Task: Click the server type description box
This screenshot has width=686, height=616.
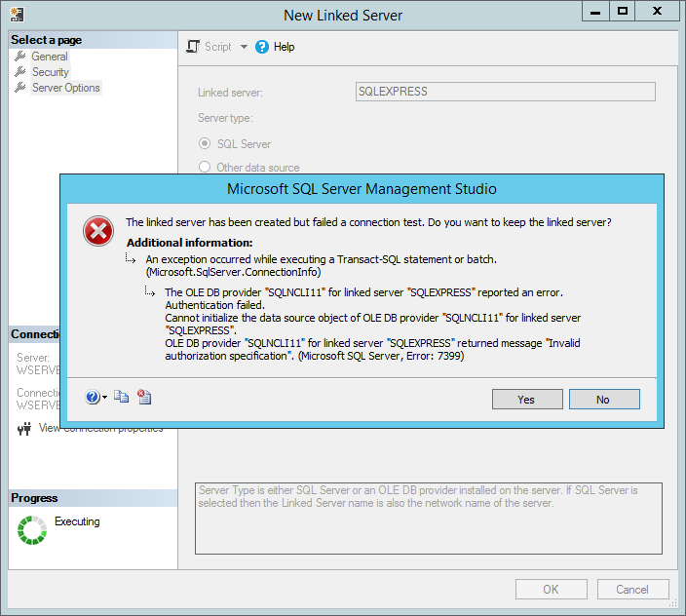Action: click(429, 519)
